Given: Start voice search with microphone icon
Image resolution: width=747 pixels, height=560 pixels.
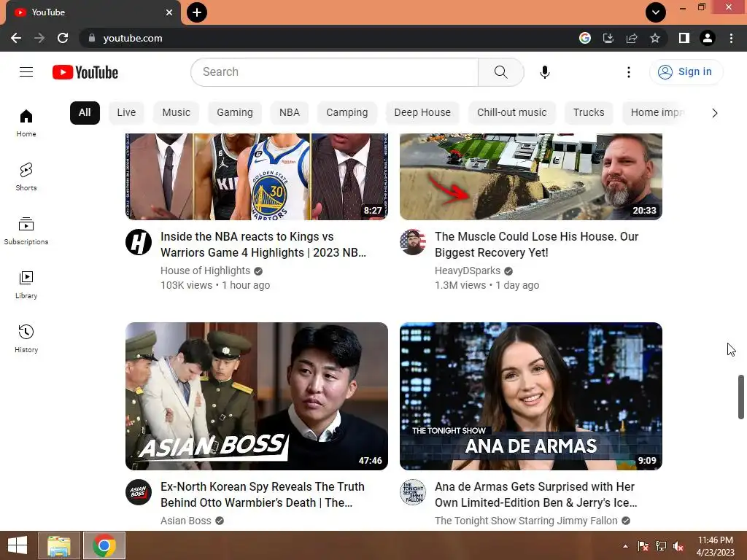Looking at the screenshot, I should point(544,72).
